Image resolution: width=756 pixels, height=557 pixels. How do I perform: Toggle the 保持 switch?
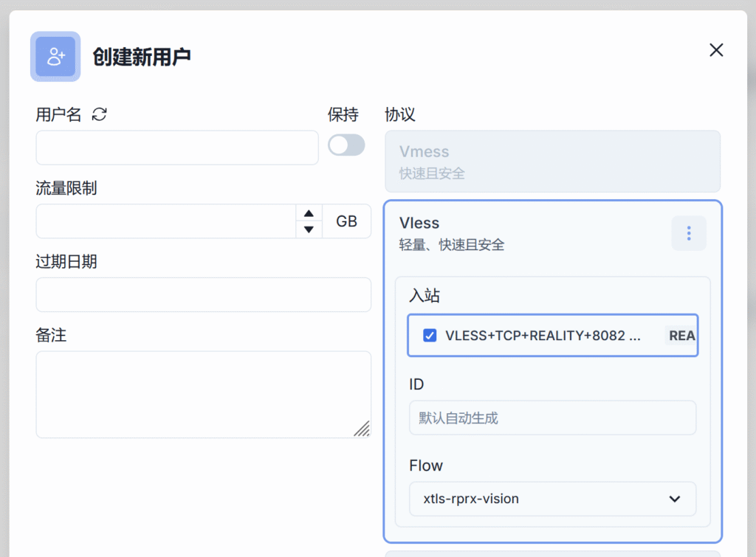pyautogui.click(x=346, y=145)
